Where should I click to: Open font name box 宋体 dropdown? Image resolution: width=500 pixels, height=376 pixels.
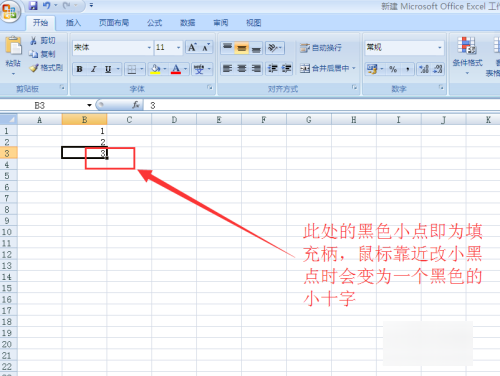(x=149, y=48)
